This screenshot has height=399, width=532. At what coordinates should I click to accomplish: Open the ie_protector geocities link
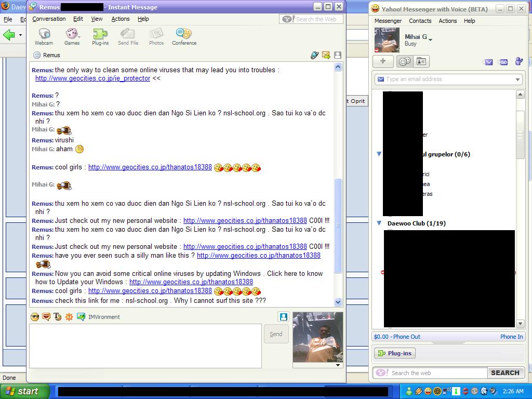click(92, 78)
